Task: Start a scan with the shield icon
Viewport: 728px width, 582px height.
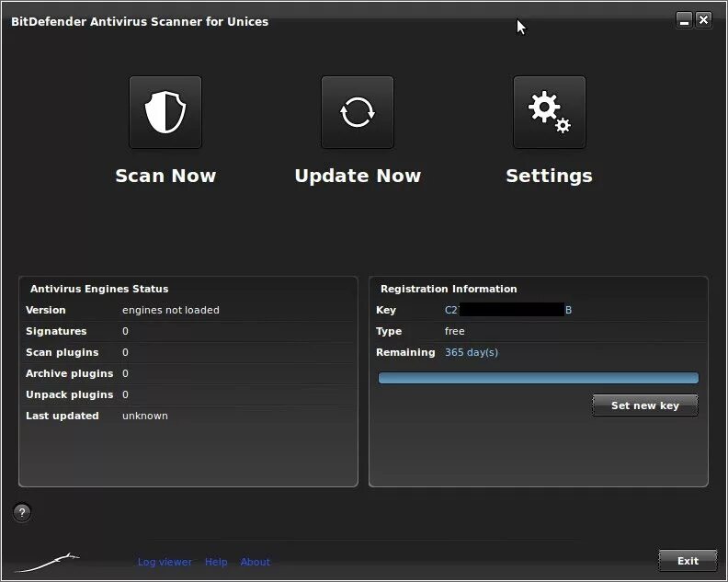Action: coord(165,112)
